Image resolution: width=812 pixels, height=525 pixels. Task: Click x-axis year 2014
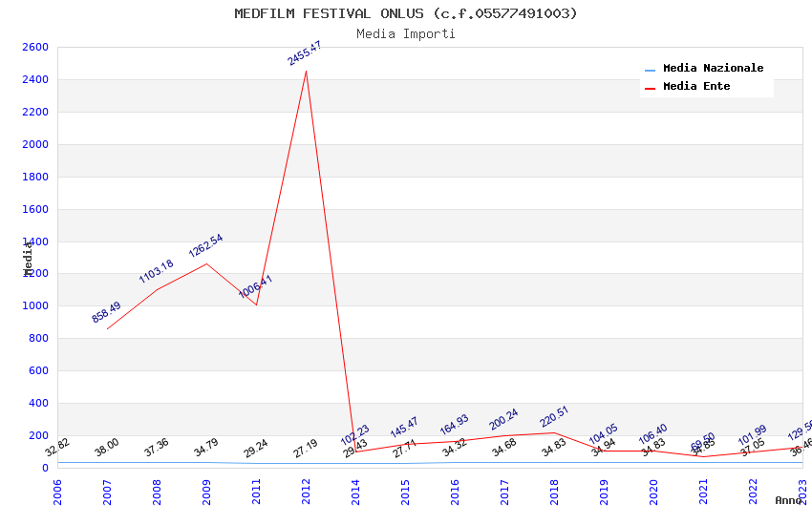tap(355, 492)
